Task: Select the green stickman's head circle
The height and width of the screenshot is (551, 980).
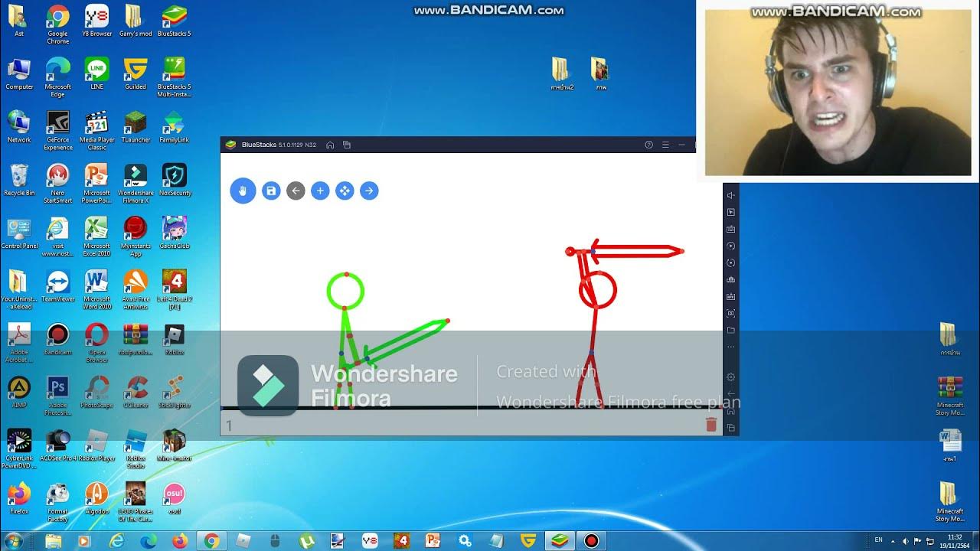Action: pos(345,291)
